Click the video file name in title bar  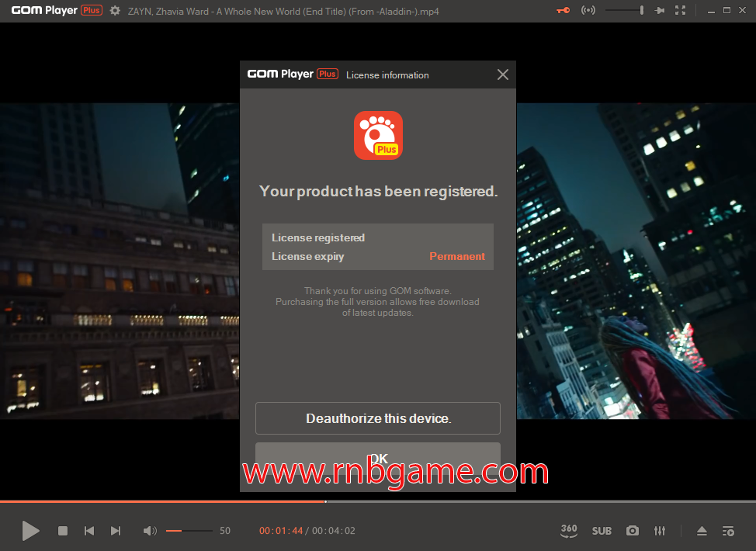coord(283,11)
